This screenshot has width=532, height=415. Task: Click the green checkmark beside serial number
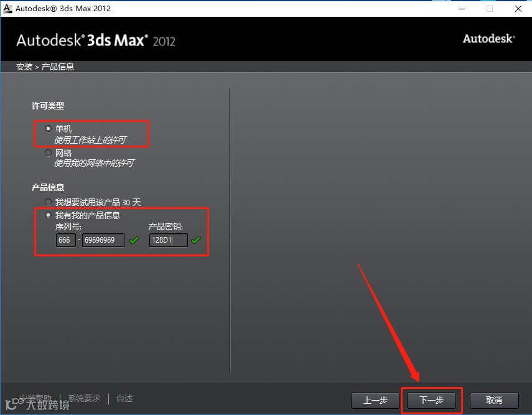pos(134,240)
